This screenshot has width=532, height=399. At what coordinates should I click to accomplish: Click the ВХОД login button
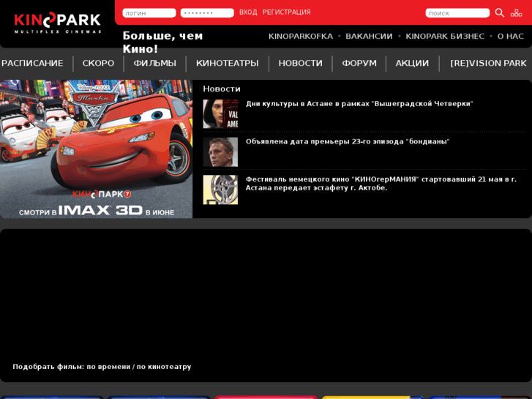(248, 12)
